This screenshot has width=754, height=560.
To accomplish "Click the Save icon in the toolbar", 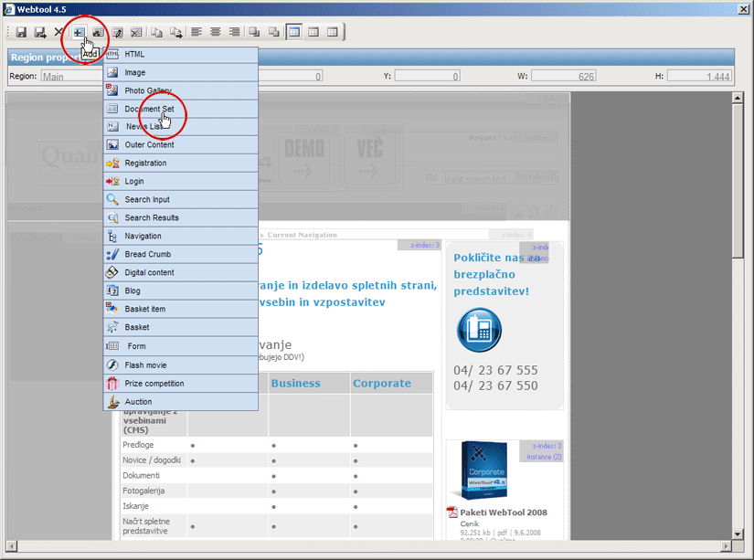I will (x=20, y=32).
